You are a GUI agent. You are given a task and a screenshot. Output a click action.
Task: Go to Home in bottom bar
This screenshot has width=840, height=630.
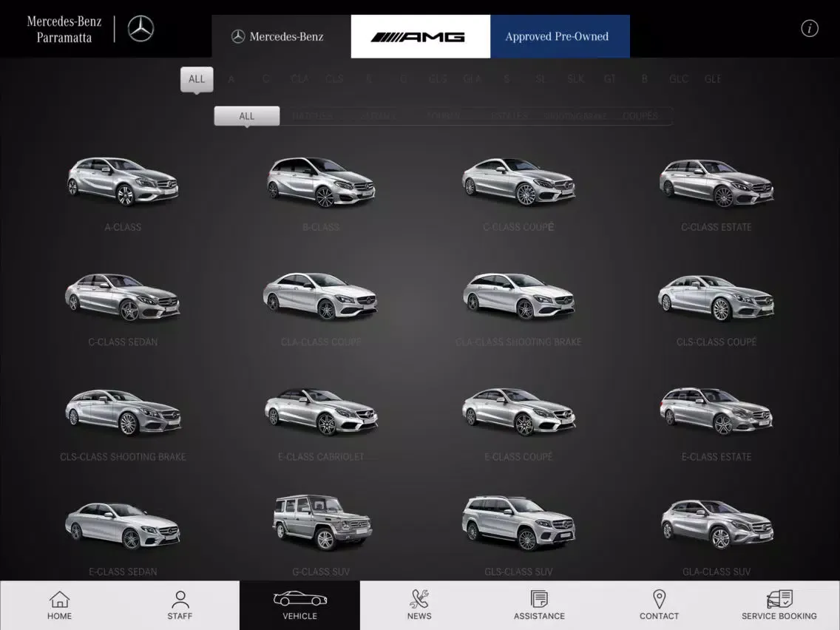(x=59, y=606)
